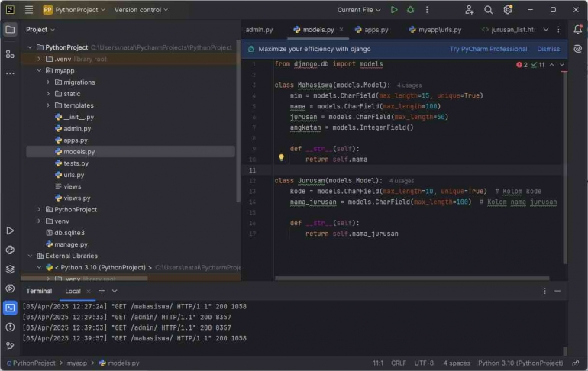
Task: Open views.py in project tree
Action: [77, 198]
